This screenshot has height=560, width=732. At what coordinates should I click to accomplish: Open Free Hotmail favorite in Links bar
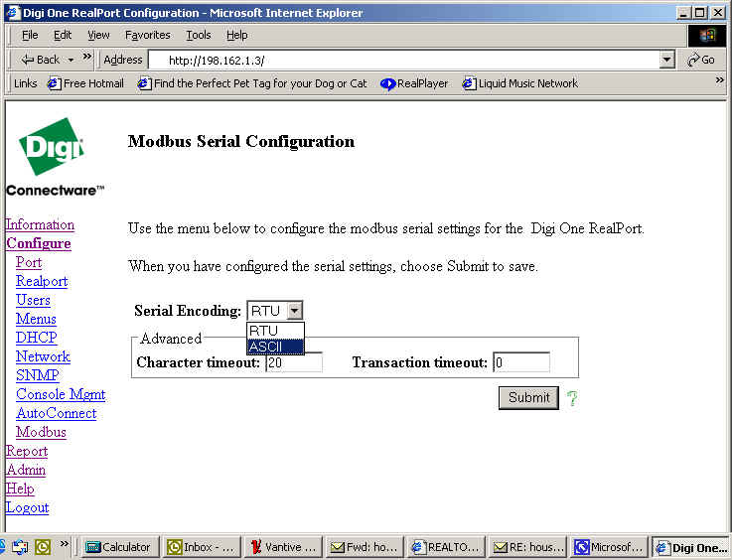(85, 83)
